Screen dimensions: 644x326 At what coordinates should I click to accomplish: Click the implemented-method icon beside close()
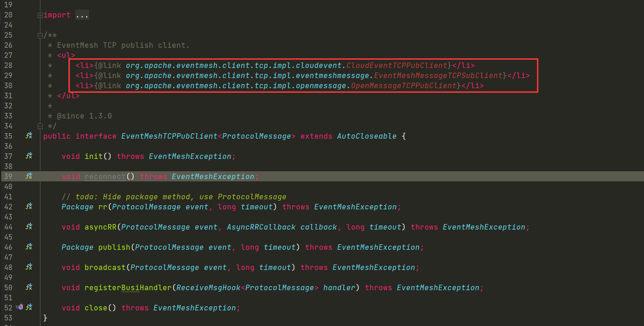point(28,308)
